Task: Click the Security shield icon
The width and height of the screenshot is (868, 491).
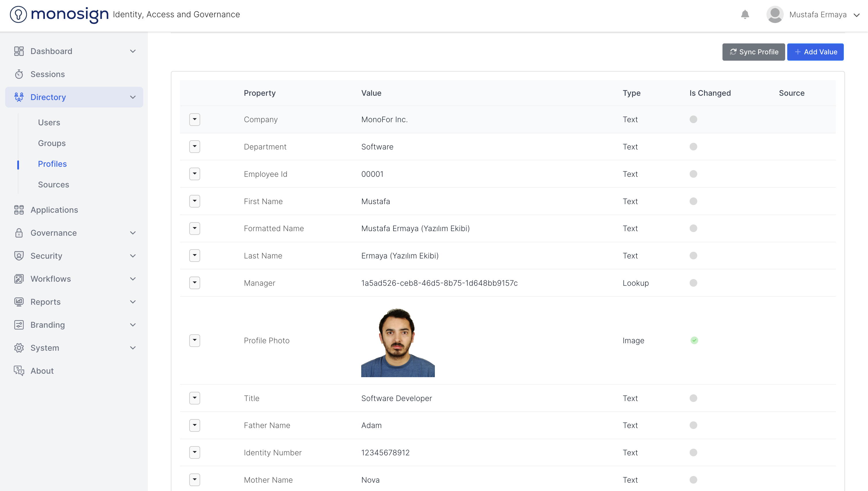Action: tap(19, 256)
